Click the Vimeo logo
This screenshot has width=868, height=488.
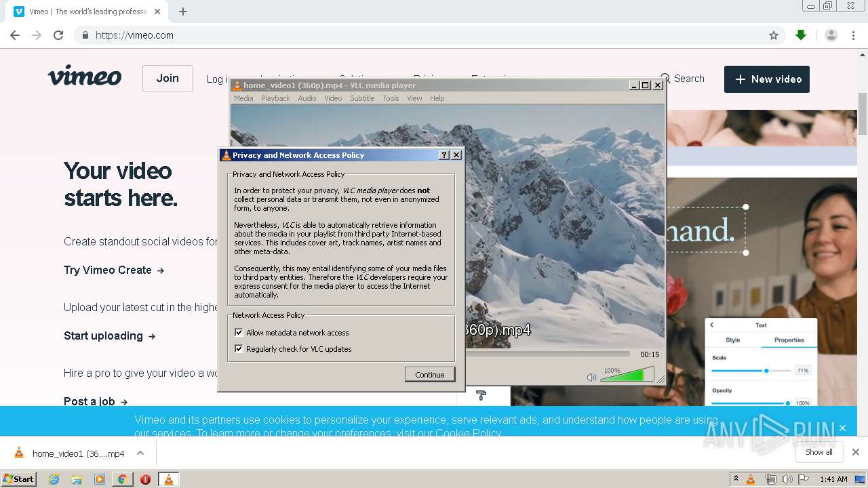point(85,76)
